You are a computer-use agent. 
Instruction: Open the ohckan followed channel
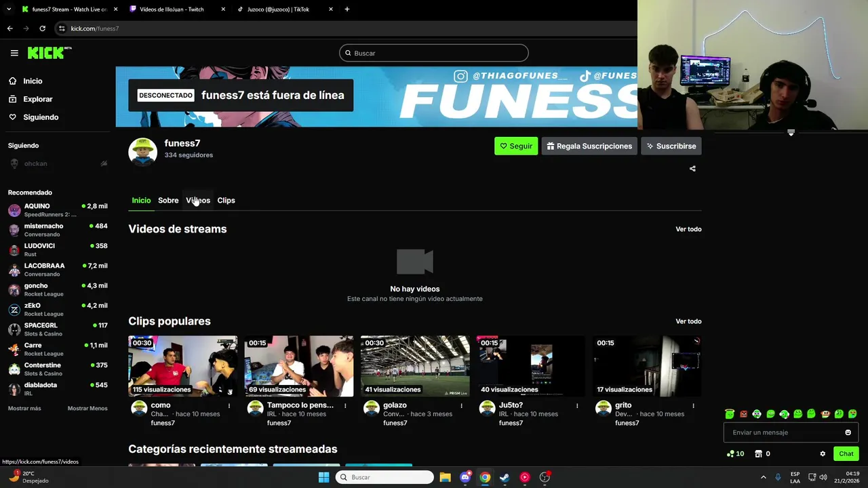click(x=58, y=163)
